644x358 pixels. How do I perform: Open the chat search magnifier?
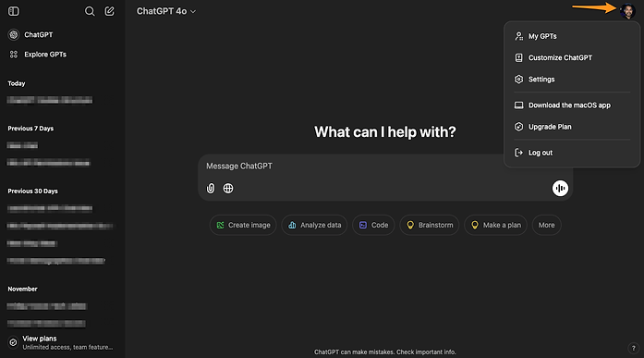pyautogui.click(x=90, y=11)
